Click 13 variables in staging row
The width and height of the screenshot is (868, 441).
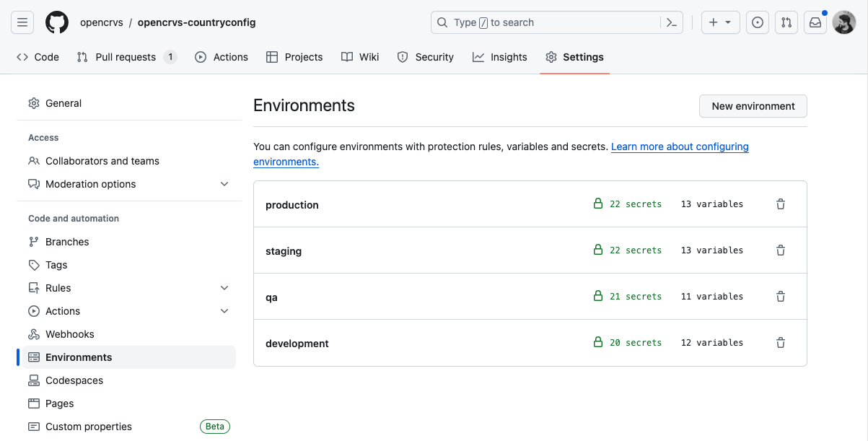pos(712,250)
